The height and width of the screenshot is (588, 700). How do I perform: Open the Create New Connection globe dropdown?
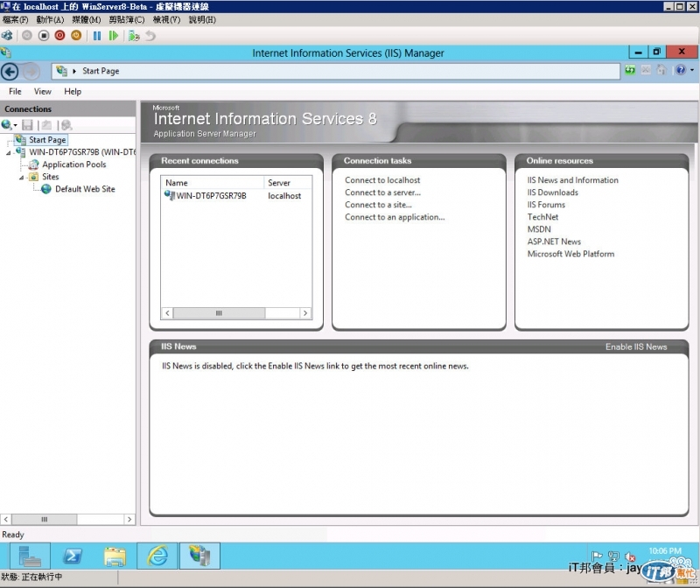pos(9,125)
